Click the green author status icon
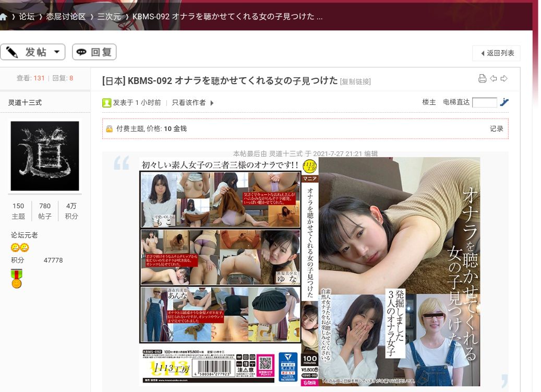This screenshot has width=541, height=392. click(x=106, y=103)
